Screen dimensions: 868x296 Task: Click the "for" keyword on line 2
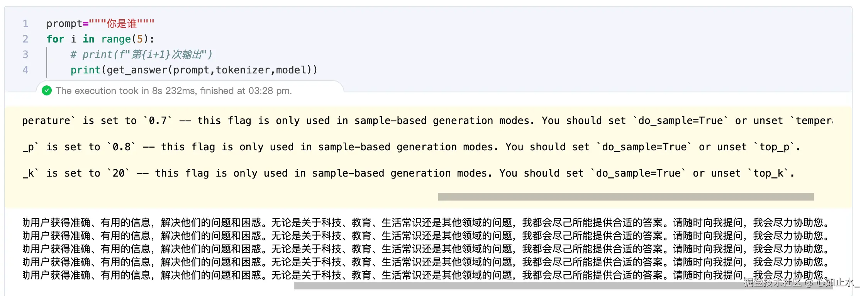point(55,39)
